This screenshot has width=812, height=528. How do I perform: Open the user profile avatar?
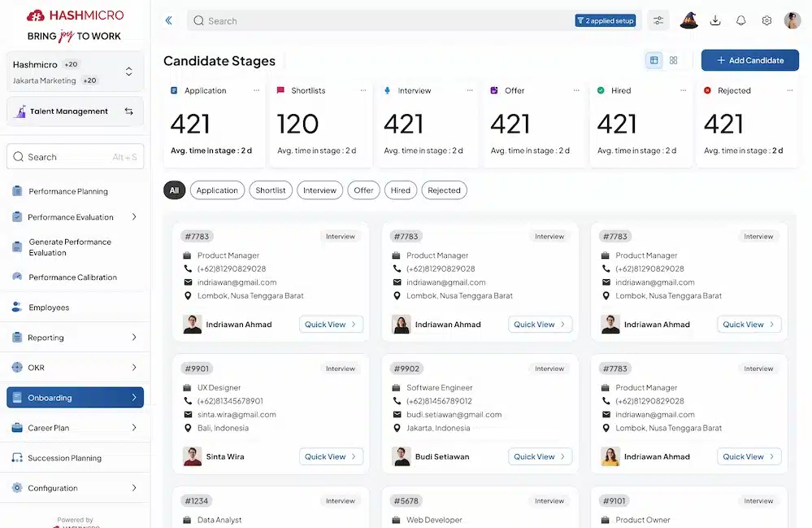pyautogui.click(x=792, y=21)
